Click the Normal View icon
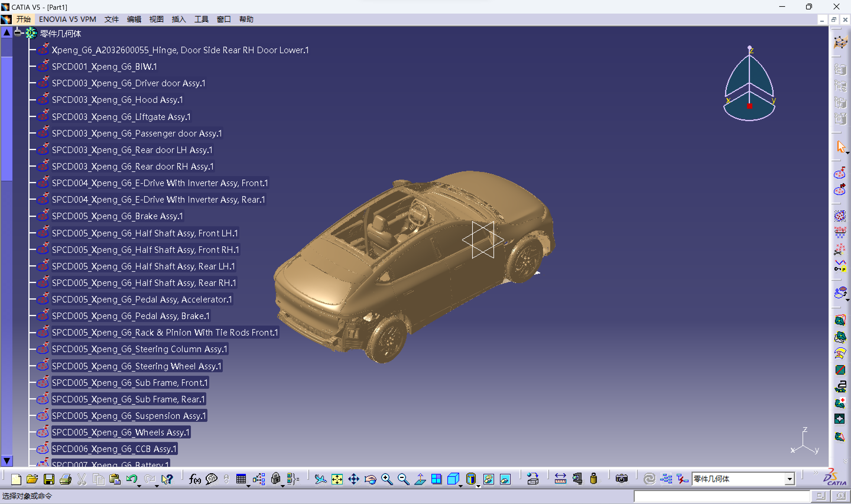851x504 pixels. coord(420,479)
